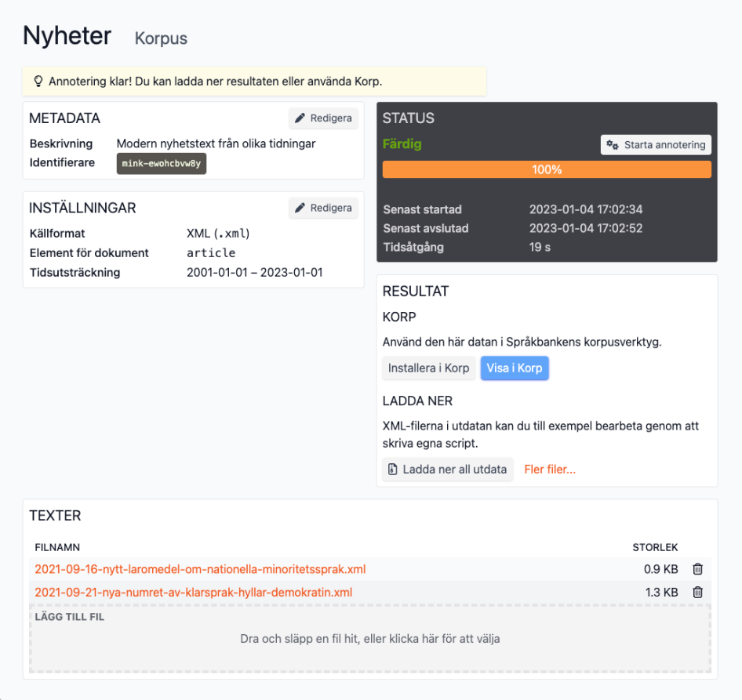Viewport: 742px width, 700px height.
Task: Delete the nytt-laromedel-om-nationella-minoritetssprak.xml file via trash icon
Action: 697,569
